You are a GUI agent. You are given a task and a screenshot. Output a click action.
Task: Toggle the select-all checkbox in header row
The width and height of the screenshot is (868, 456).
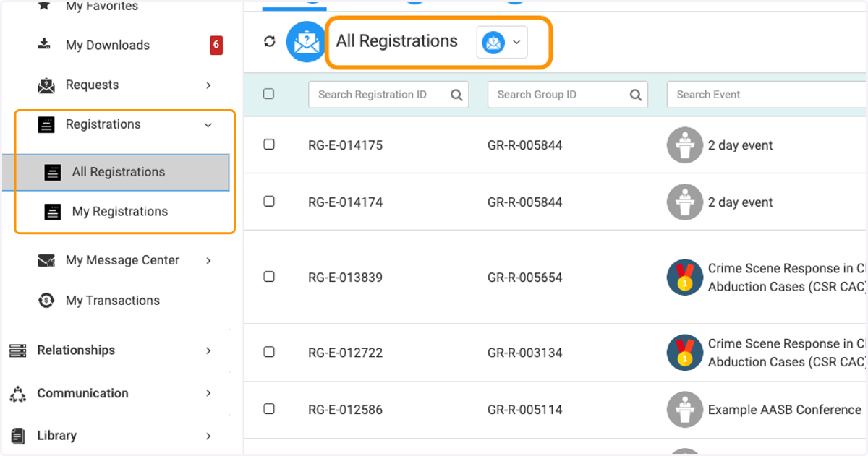point(269,94)
